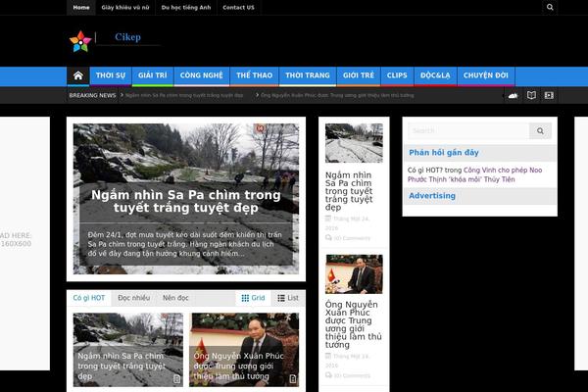Open the open-book icon in news bar
Viewport: 588px width, 392px height.
click(x=531, y=95)
